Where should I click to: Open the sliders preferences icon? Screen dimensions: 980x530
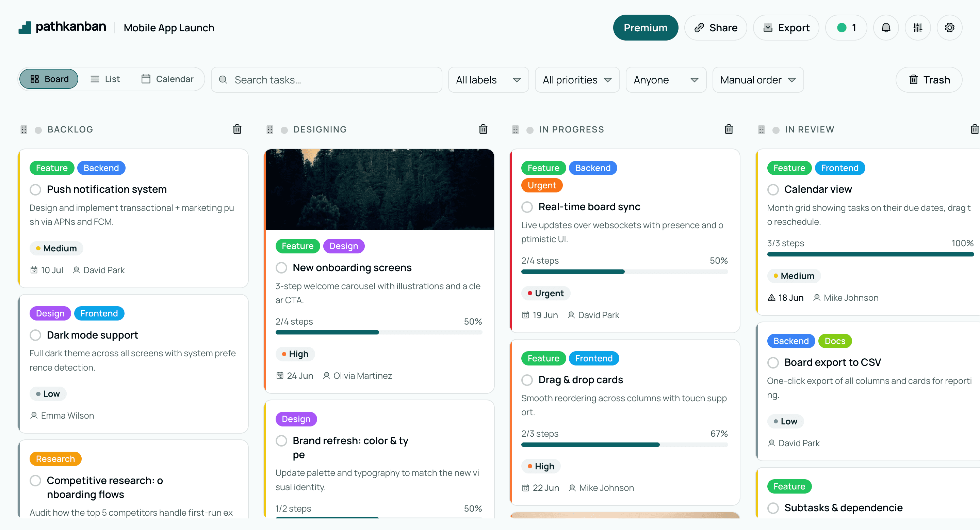918,28
